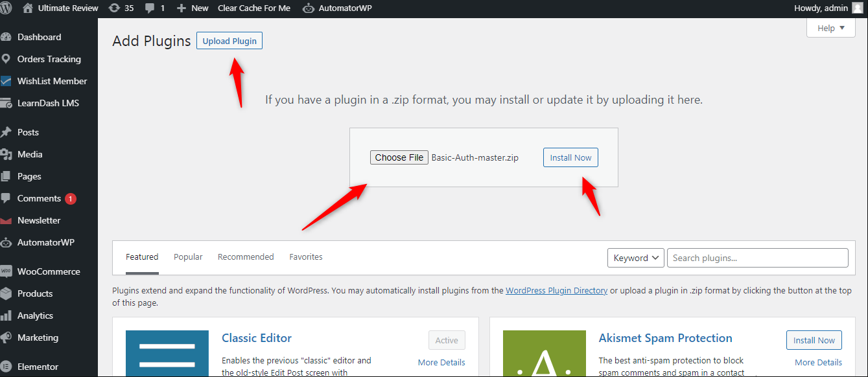Open the Akismet plugin thumbnail
Viewport: 868px width, 377px height.
coord(545,353)
